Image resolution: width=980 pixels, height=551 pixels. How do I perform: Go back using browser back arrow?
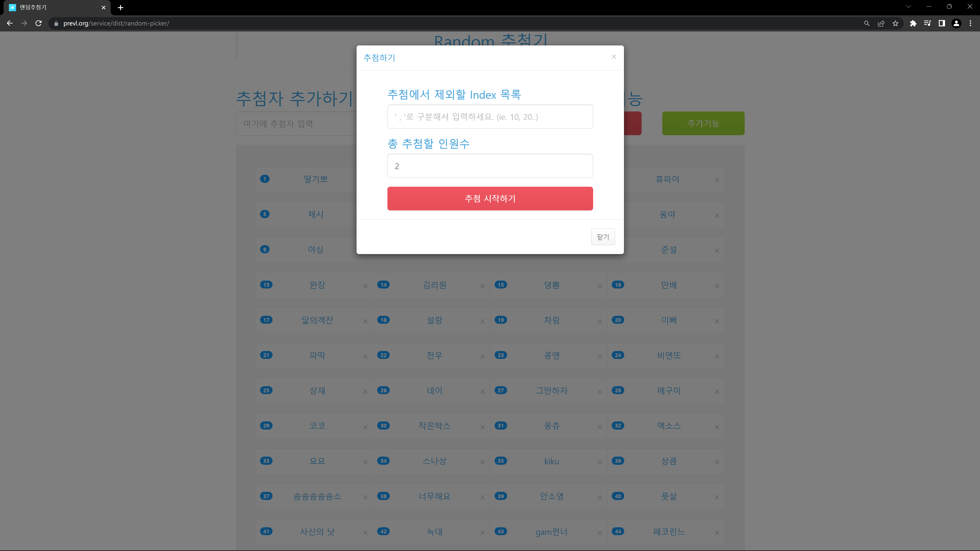(x=10, y=23)
